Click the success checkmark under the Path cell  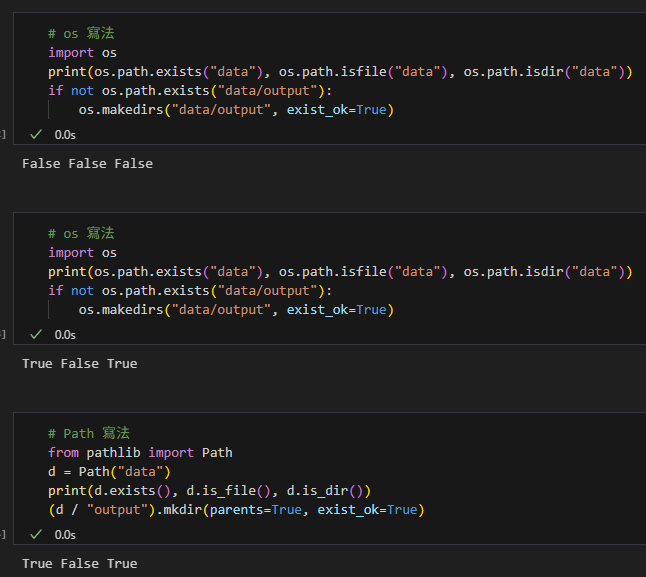tap(36, 534)
